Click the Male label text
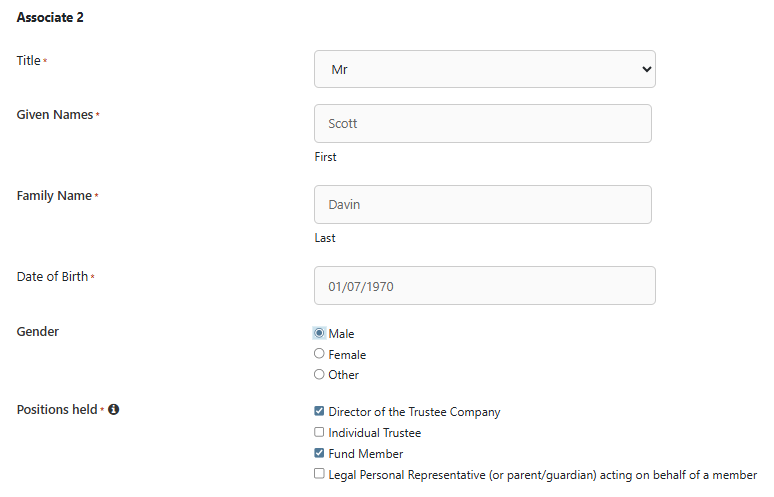 (342, 334)
